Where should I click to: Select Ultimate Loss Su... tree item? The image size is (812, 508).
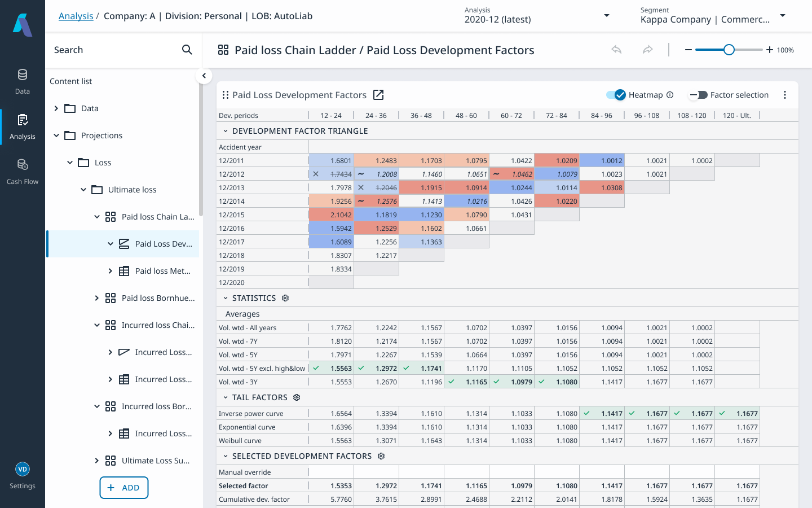123,461
